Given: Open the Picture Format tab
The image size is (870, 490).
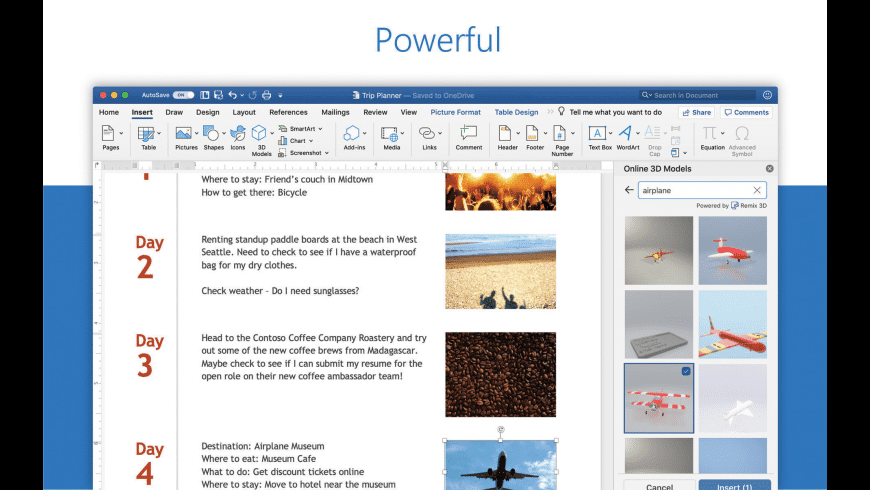Looking at the screenshot, I should [x=455, y=113].
